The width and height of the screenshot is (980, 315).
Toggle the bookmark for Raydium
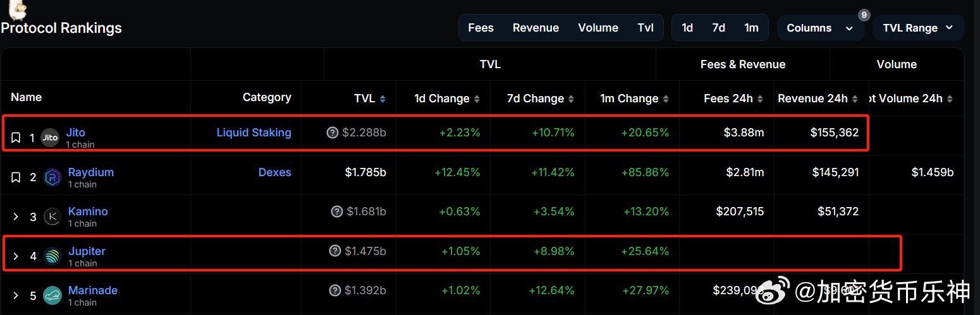pyautogui.click(x=16, y=177)
